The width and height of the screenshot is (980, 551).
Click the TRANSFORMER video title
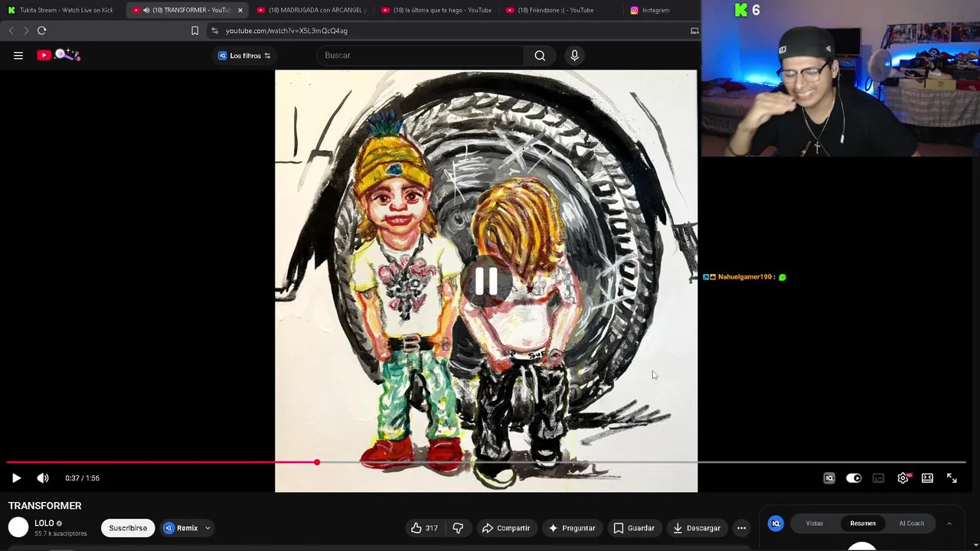[44, 506]
